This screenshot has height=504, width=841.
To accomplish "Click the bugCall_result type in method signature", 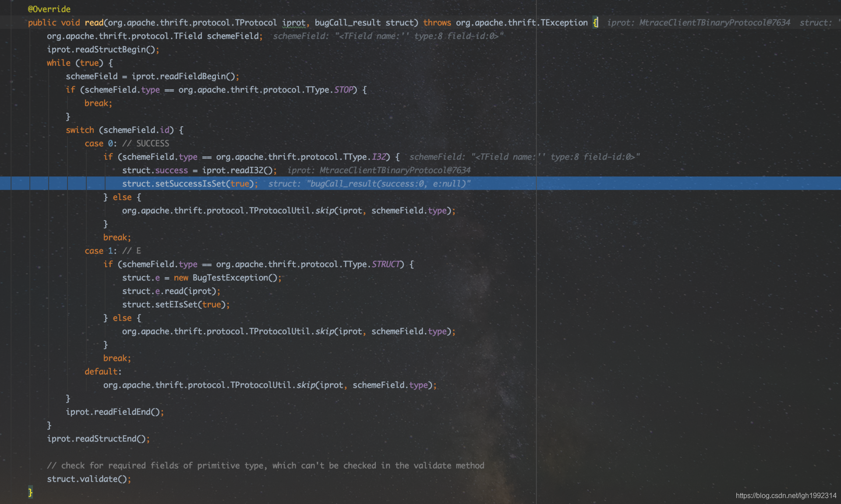I will tap(348, 23).
